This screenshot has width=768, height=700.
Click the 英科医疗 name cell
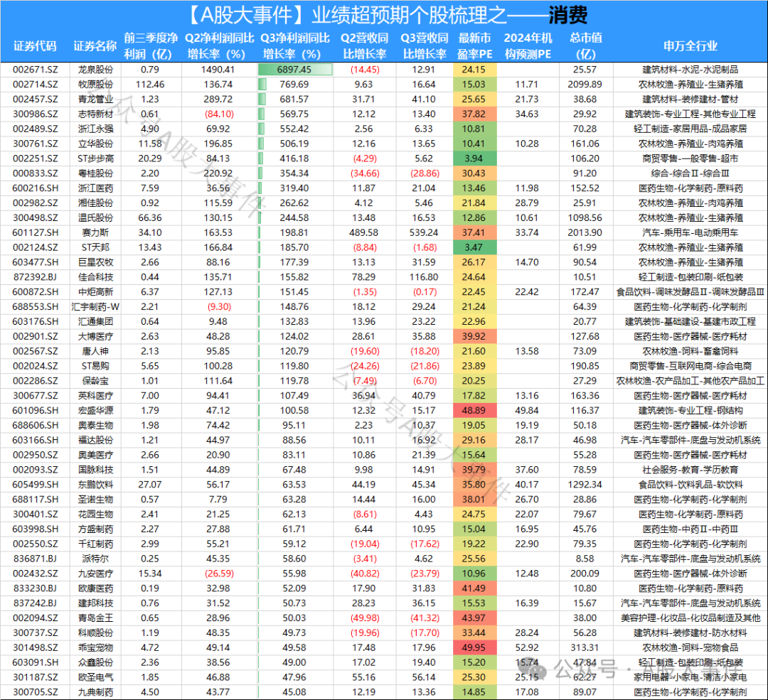click(95, 396)
